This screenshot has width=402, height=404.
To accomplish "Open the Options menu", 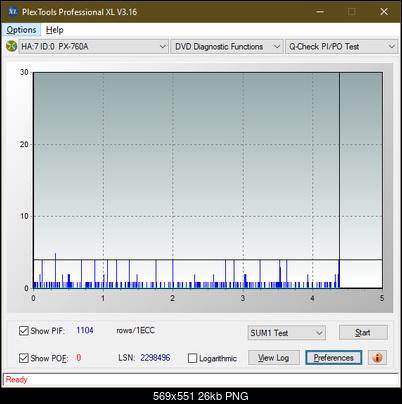I will click(x=21, y=30).
